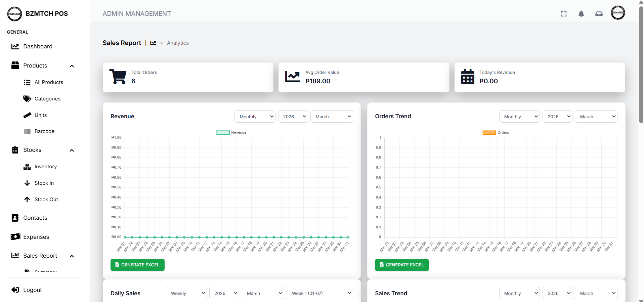
Task: Click Logout in the sidebar
Action: click(32, 290)
